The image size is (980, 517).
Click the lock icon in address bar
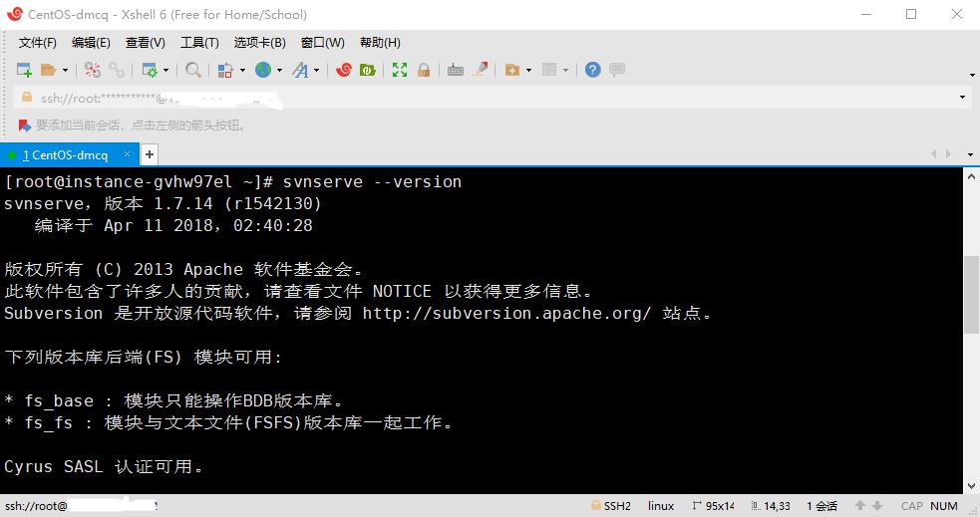[x=27, y=98]
